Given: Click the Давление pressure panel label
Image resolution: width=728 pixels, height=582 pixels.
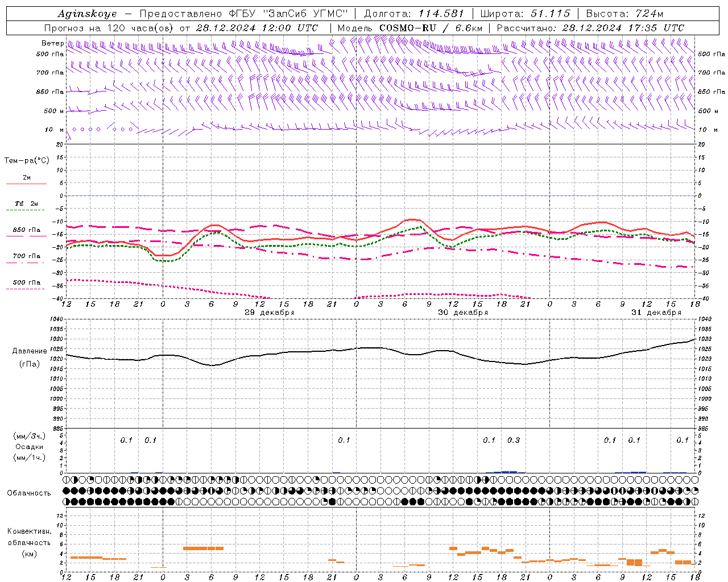Looking at the screenshot, I should (30, 351).
